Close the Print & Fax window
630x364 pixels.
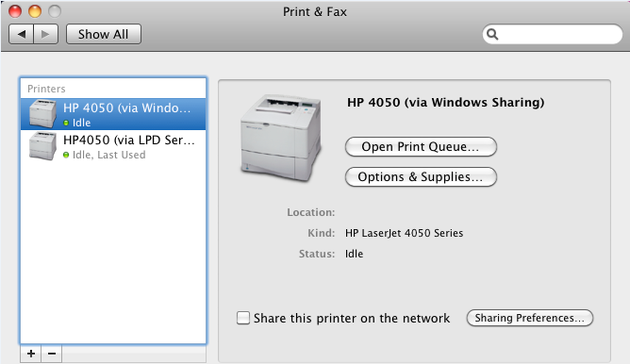[x=15, y=11]
